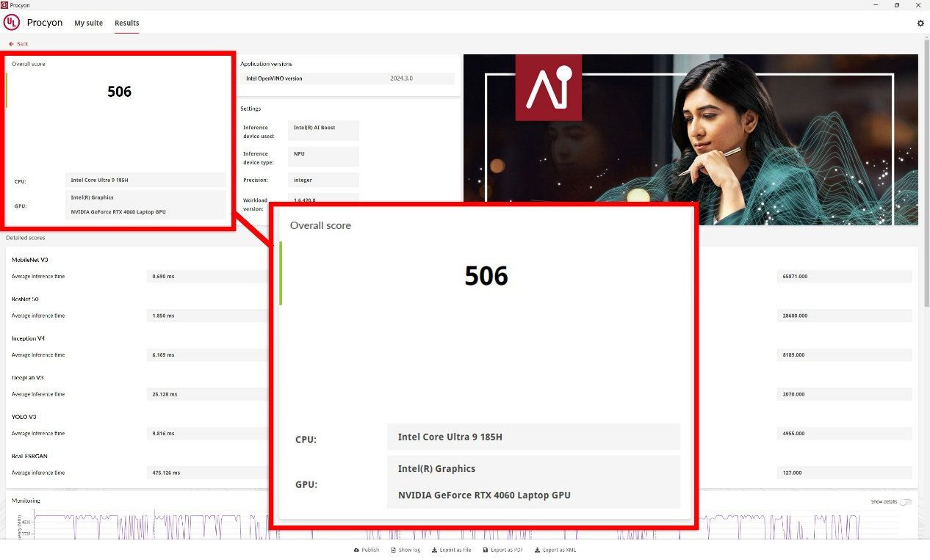Click the DeepLab V3 heading
The width and height of the screenshot is (930, 560).
click(27, 378)
